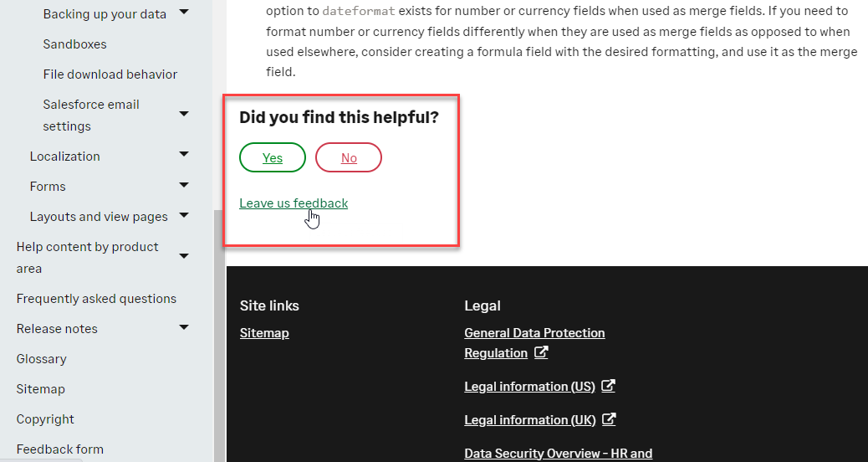868x462 pixels.
Task: Open the Leave us feedback link
Action: pos(294,203)
